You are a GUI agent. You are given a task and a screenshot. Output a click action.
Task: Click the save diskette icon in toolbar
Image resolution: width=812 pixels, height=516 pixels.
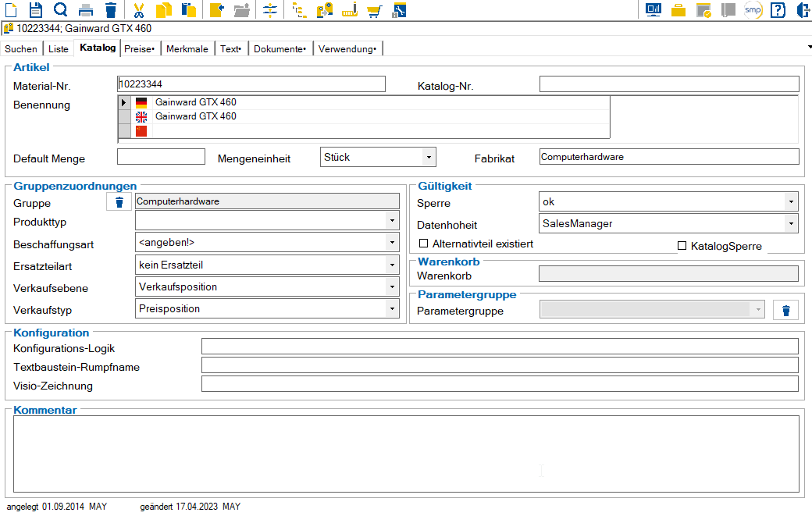tap(35, 10)
